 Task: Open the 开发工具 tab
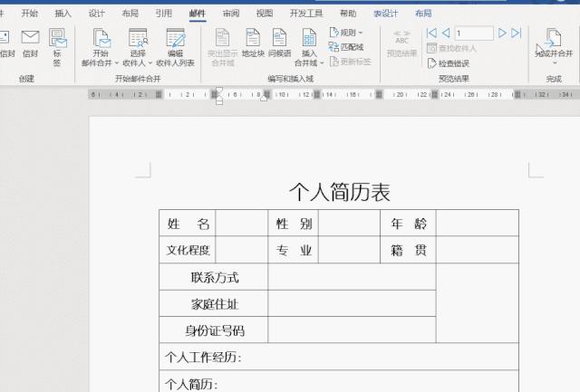306,14
